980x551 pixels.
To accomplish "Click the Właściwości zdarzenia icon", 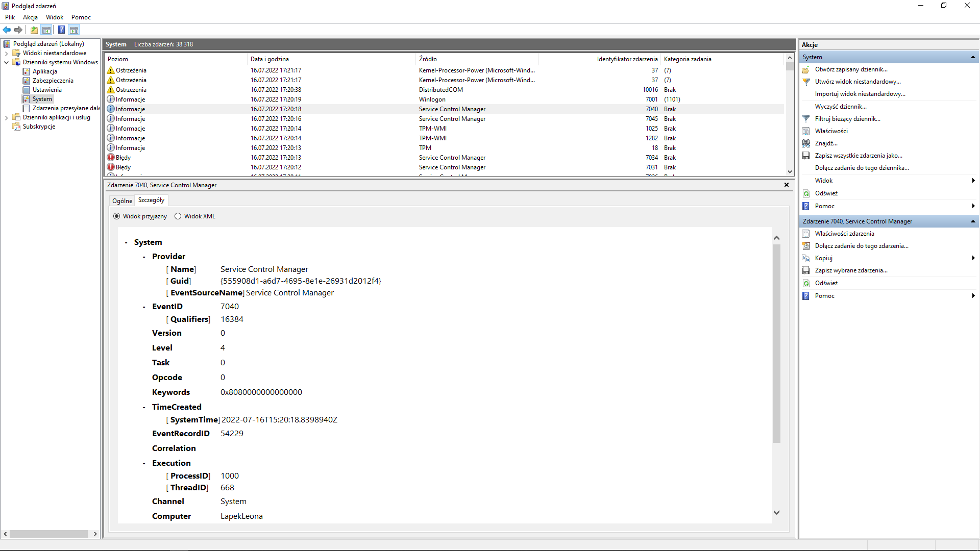I will coord(806,234).
